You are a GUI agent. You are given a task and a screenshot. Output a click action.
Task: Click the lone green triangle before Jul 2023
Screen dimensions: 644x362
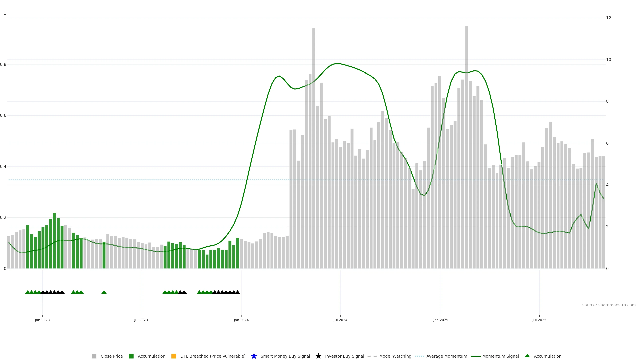point(104,292)
